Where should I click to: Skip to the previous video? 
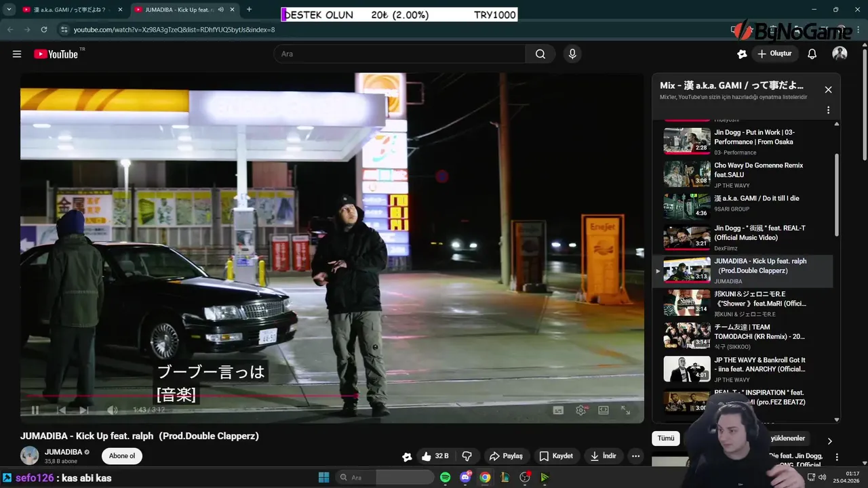pos(61,410)
